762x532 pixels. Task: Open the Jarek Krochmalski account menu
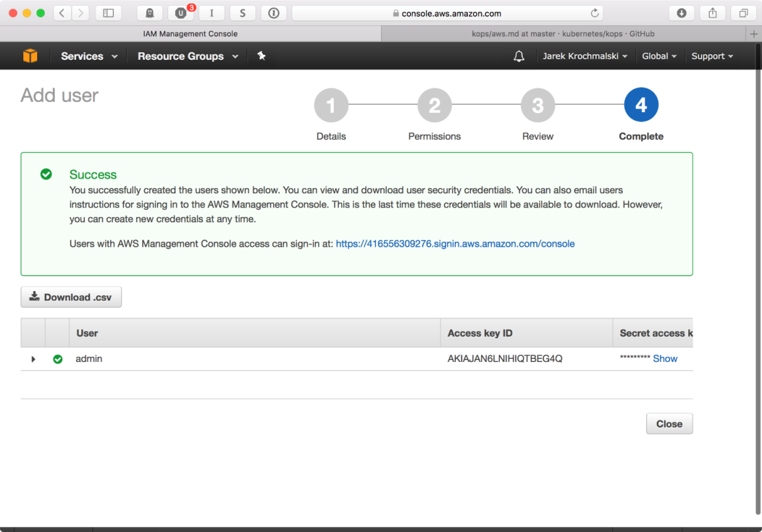pyautogui.click(x=585, y=56)
